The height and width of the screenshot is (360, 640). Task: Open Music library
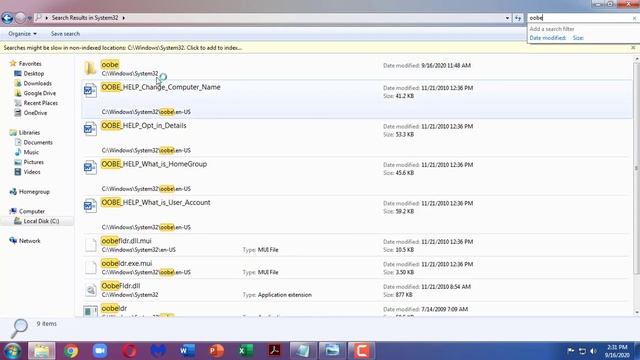[31, 152]
